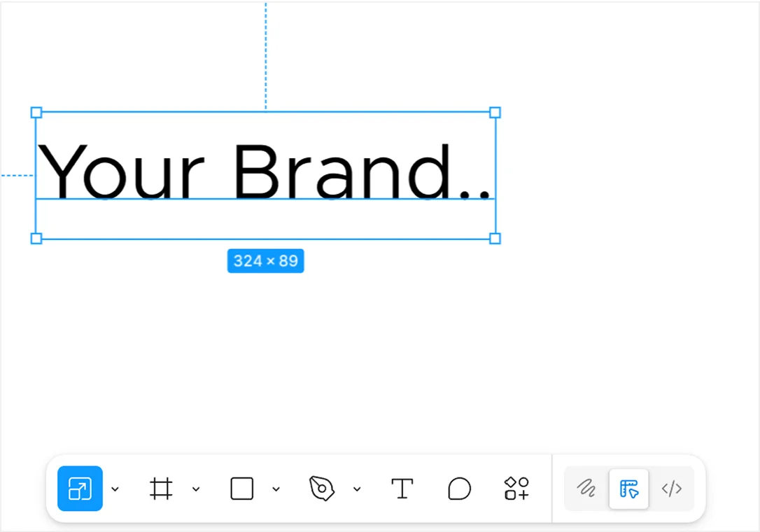Click the 324 × 89 dimensions badge
Viewport: 760px width, 532px height.
pos(265,260)
